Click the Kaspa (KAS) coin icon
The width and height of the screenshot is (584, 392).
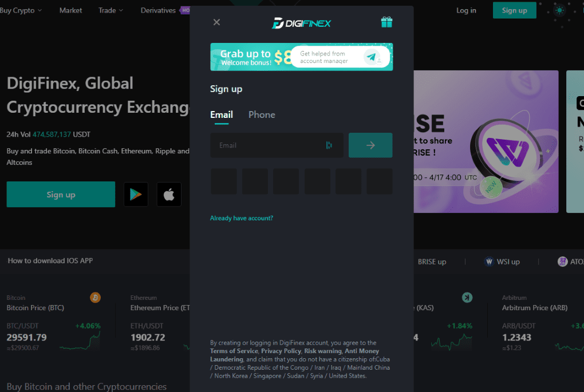[x=467, y=298]
